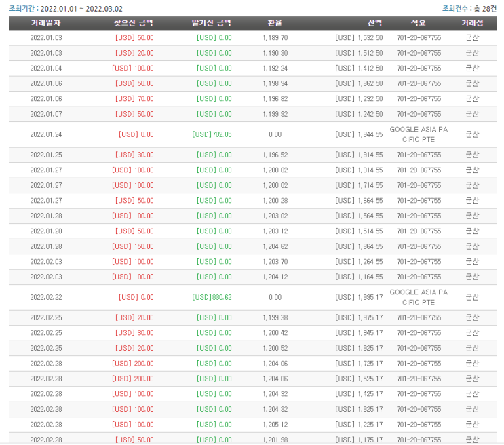Select the deposit amount [USD]830.62
Screen dimensions: 504x445
(212, 297)
